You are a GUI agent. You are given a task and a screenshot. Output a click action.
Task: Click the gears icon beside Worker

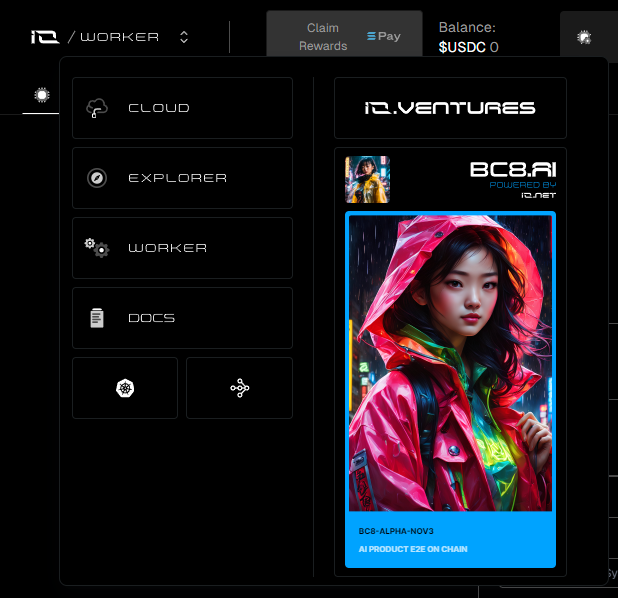[97, 248]
